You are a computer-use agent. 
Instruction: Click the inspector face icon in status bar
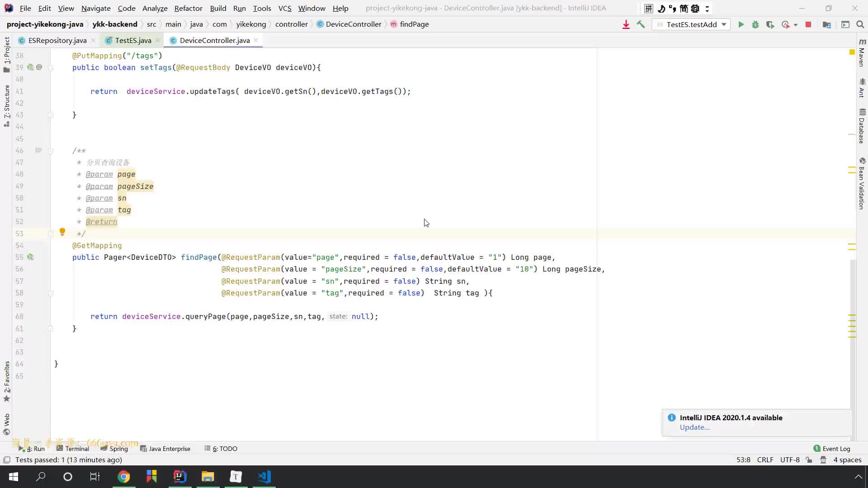pyautogui.click(x=823, y=460)
